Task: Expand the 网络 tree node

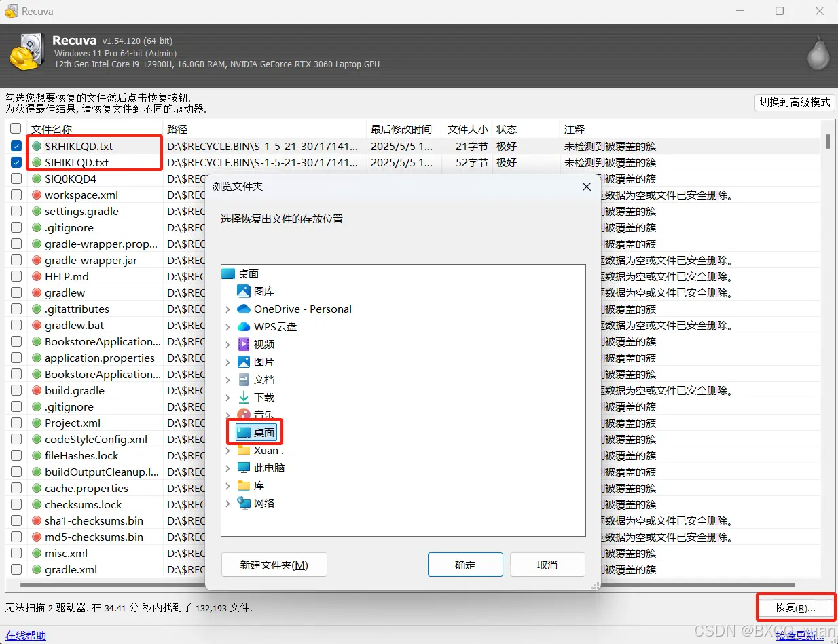Action: pyautogui.click(x=228, y=504)
